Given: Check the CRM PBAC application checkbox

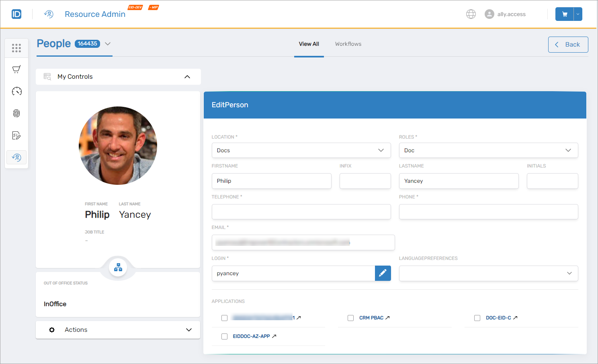Looking at the screenshot, I should tap(350, 318).
